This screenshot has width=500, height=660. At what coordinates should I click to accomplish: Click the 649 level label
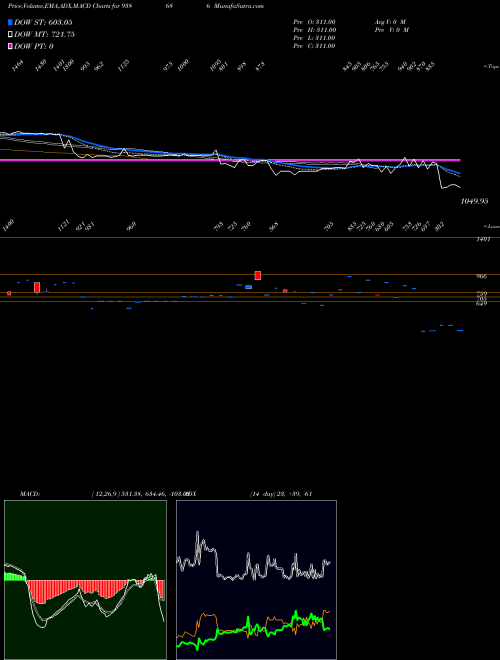coord(482,303)
